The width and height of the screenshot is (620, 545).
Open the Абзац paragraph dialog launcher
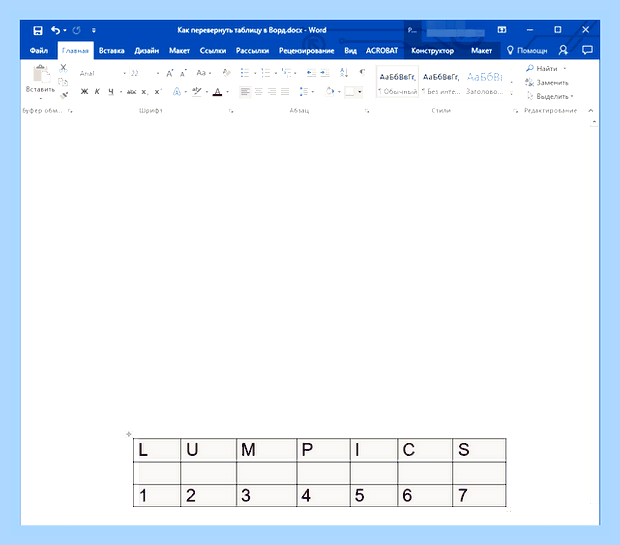(x=367, y=111)
